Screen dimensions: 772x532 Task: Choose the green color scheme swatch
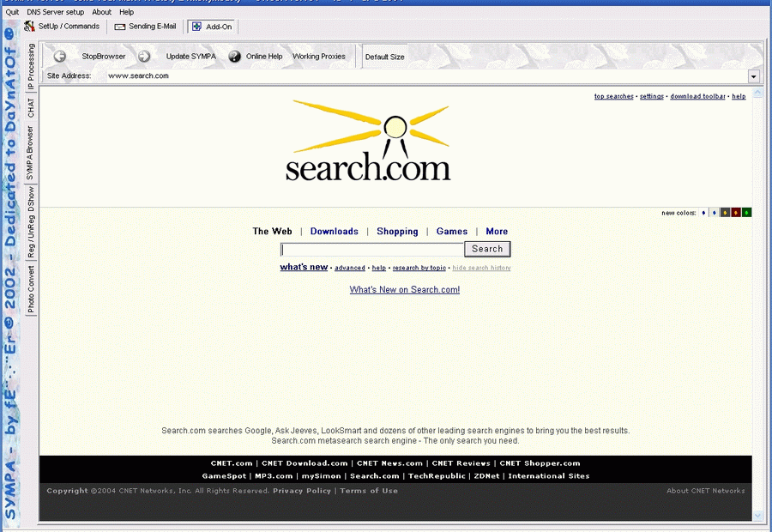coord(746,213)
